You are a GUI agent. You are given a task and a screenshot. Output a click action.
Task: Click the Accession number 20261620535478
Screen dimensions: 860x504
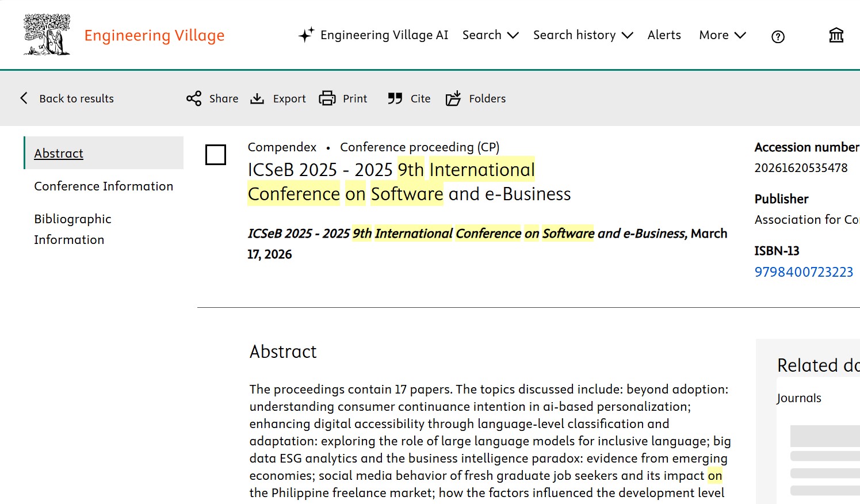tap(801, 168)
